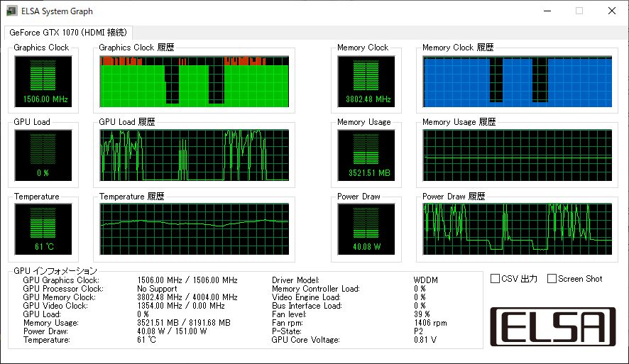Click the 'GPU Memory Clock:' label
This screenshot has height=364, width=629.
click(60, 297)
